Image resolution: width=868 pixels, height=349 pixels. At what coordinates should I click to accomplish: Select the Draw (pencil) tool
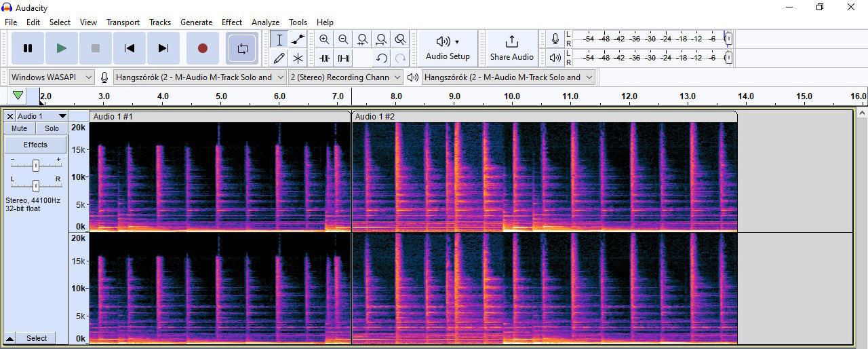click(279, 58)
